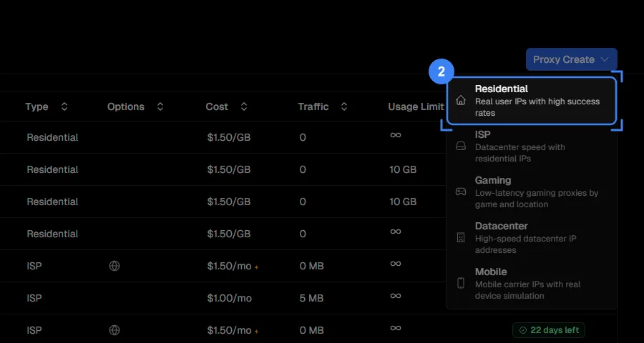Click globe icon in $1.50/mo 0 MB ISP row
This screenshot has width=644, height=343.
tap(114, 266)
